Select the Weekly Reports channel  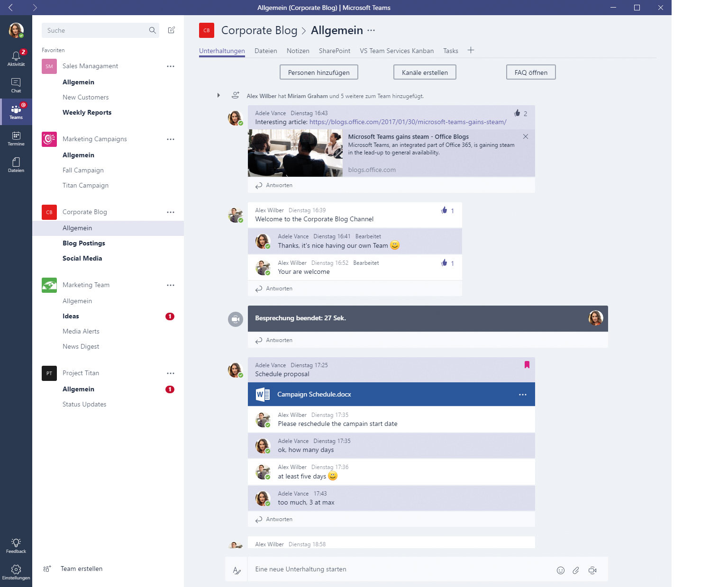point(87,112)
